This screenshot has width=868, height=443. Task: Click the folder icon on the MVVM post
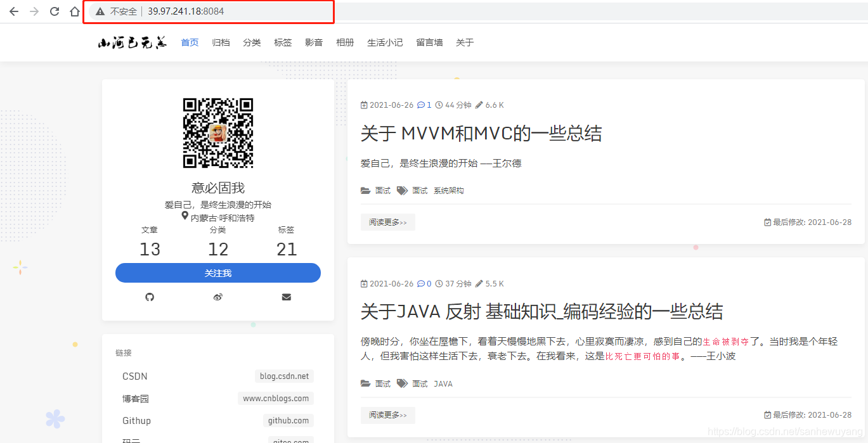pyautogui.click(x=365, y=190)
